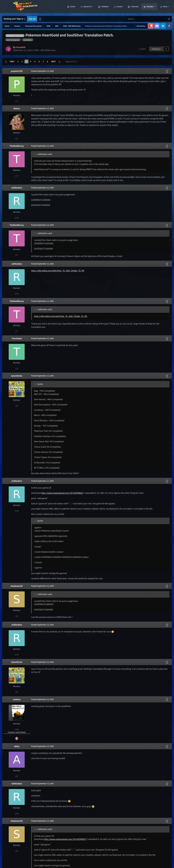174x868 pixels.
Task: Go to Technical Discussions breadcrumb
Action: pos(33,26)
